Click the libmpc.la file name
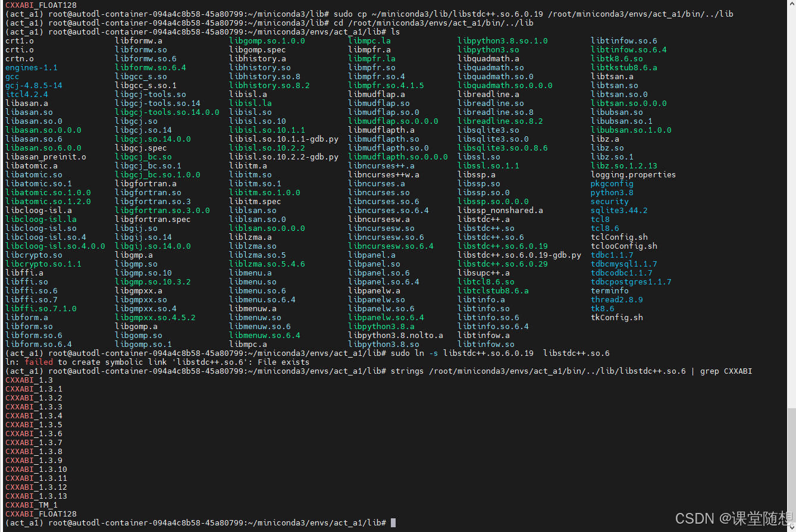Screen dimensions: 796x532 tap(369, 40)
